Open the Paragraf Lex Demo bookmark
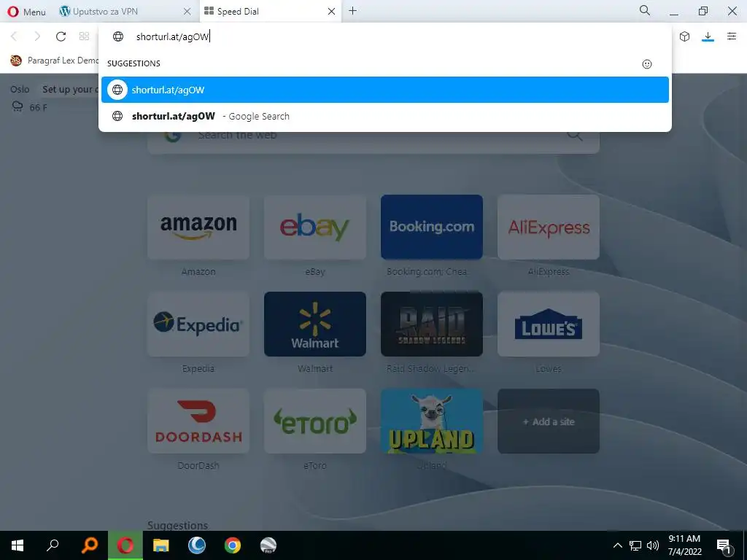 [54, 61]
